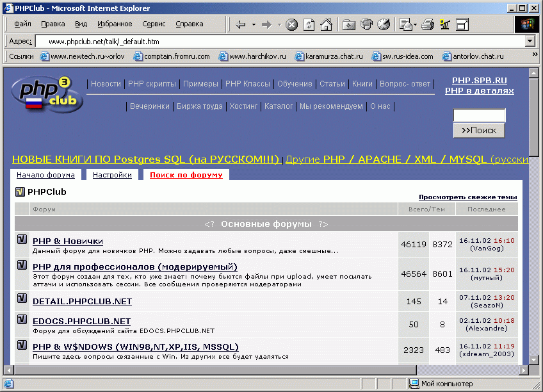Click the www.harchikov.ru links bar shortcut
The image size is (543, 392).
tap(252, 56)
